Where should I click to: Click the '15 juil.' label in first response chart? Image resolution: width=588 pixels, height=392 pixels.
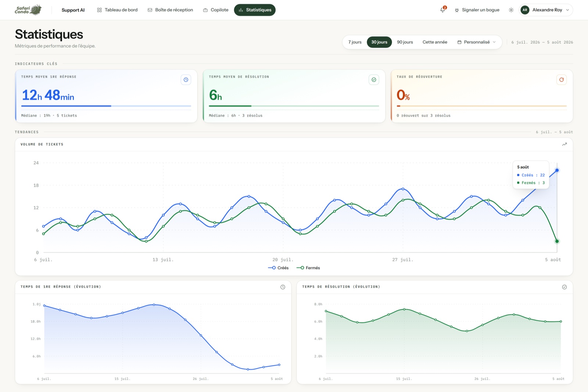(122, 379)
